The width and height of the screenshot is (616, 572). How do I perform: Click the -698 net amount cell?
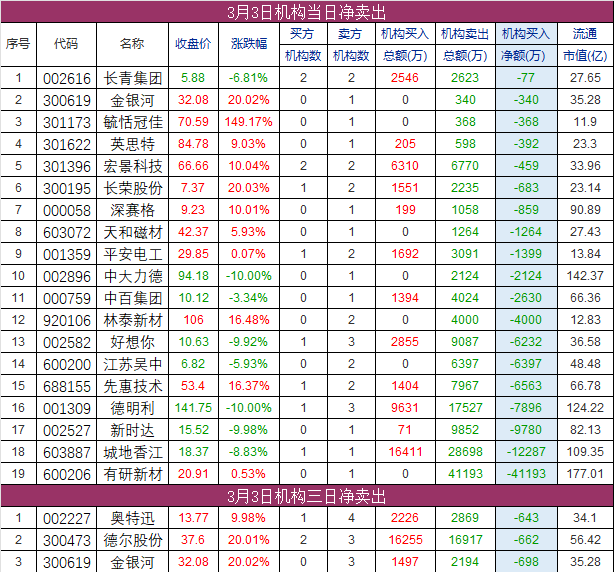pyautogui.click(x=526, y=562)
